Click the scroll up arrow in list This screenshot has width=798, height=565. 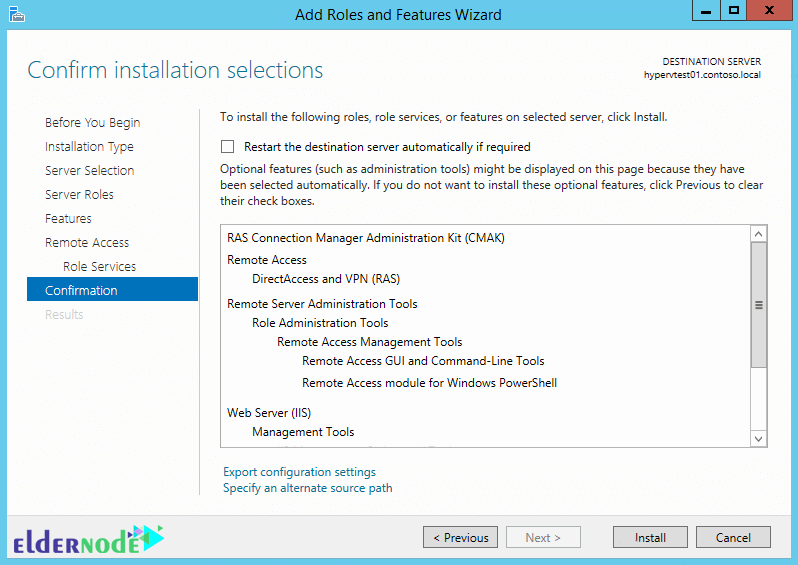(x=758, y=234)
